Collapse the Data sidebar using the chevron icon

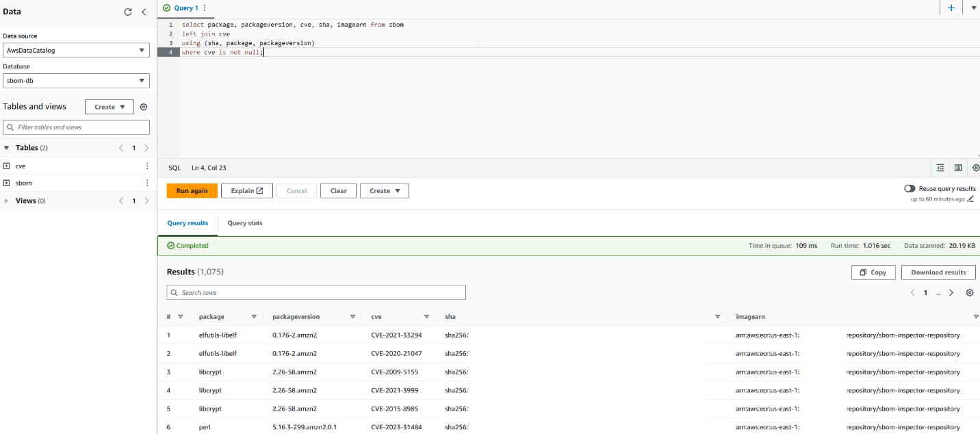(x=144, y=12)
